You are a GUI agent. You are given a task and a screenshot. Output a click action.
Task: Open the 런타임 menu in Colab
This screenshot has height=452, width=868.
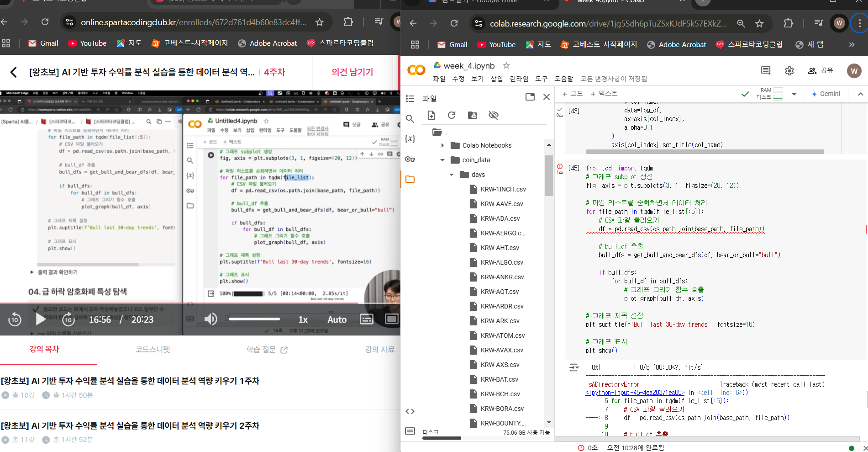coord(519,79)
